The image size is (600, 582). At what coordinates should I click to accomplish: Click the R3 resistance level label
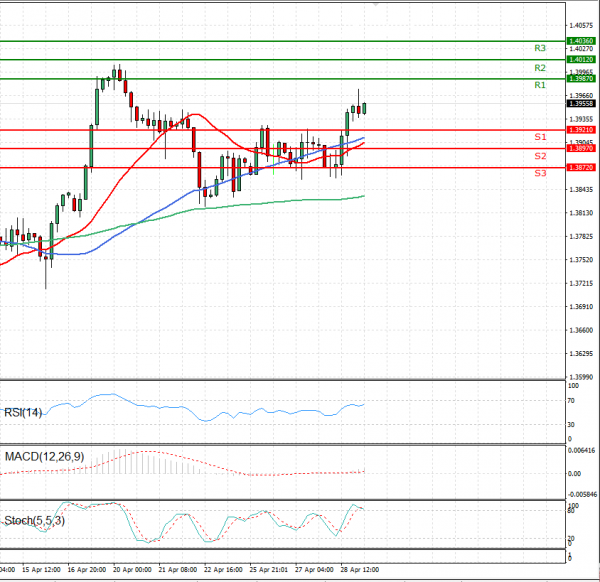tap(539, 48)
